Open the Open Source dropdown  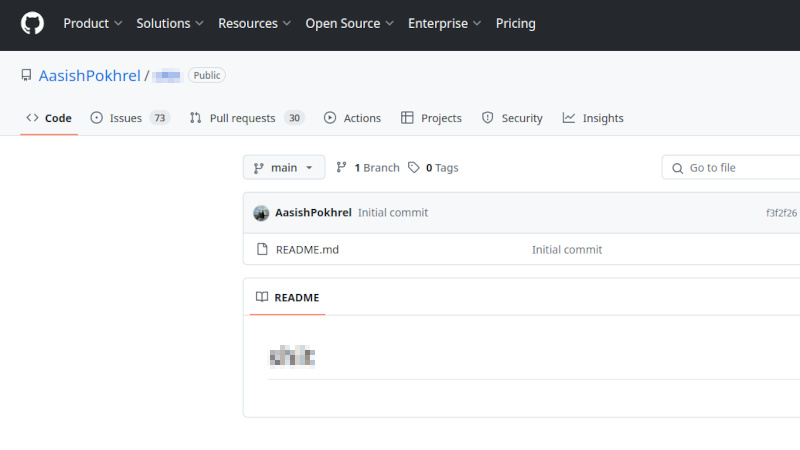click(x=349, y=23)
